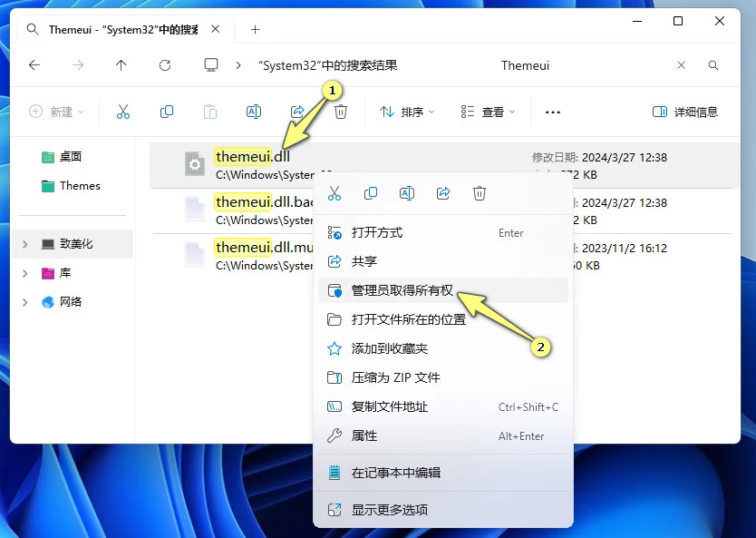Expand address bar breadcrumb chevron

[x=238, y=65]
